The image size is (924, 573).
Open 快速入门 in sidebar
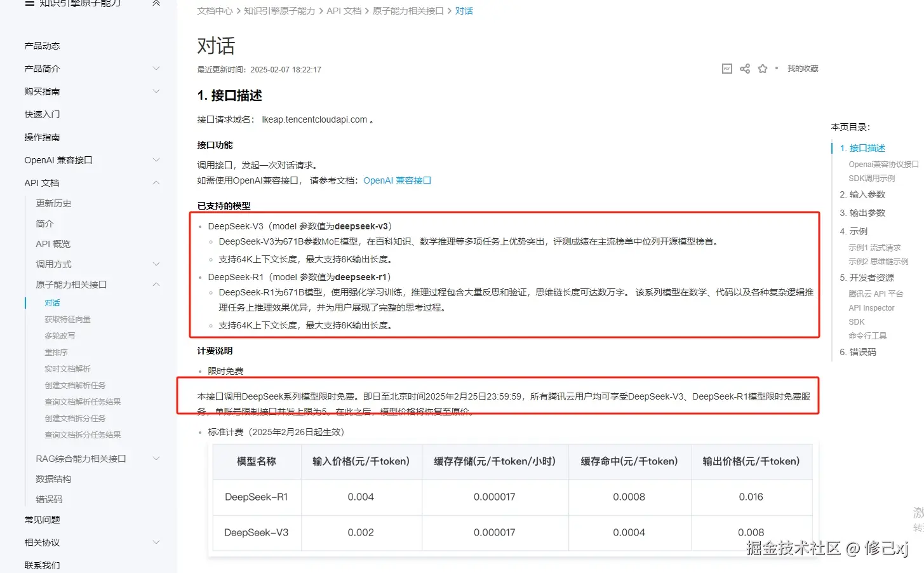coord(42,114)
